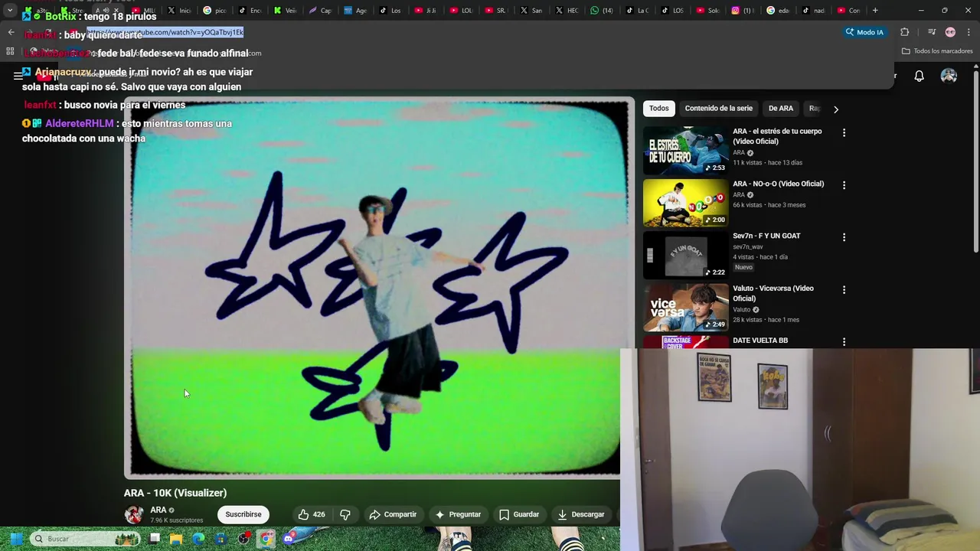Switch to the 'pico' browser tab
This screenshot has height=551, width=980.
click(215, 11)
